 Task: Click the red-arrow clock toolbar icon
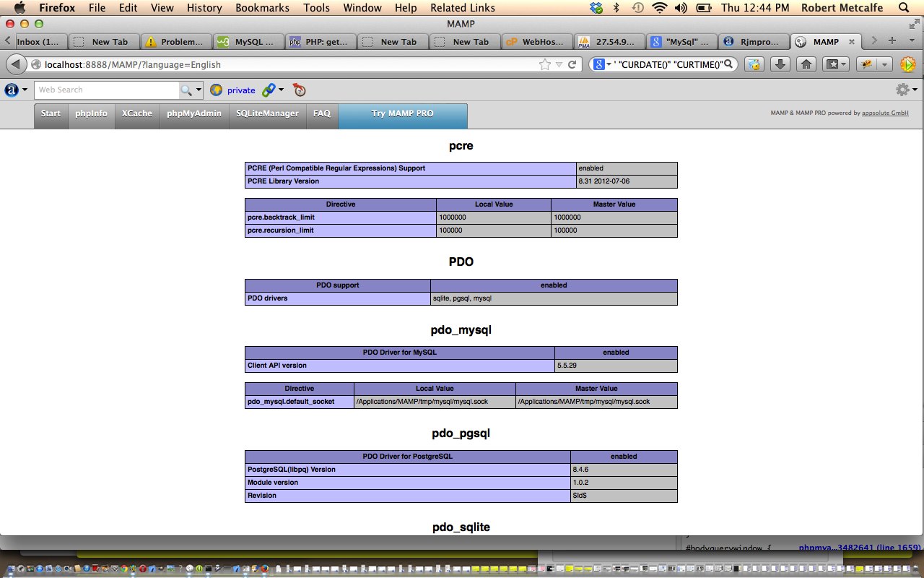300,90
